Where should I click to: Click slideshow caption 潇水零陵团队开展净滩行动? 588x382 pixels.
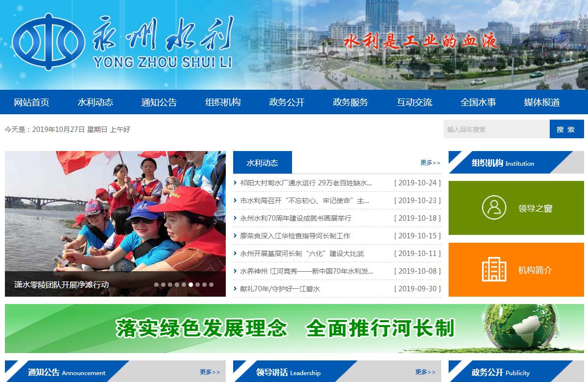tap(61, 284)
